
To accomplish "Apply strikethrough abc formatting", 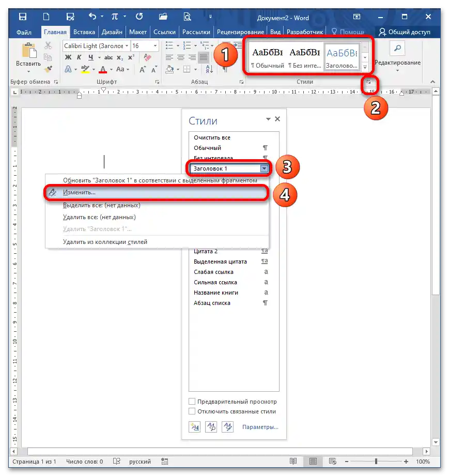I will click(109, 57).
